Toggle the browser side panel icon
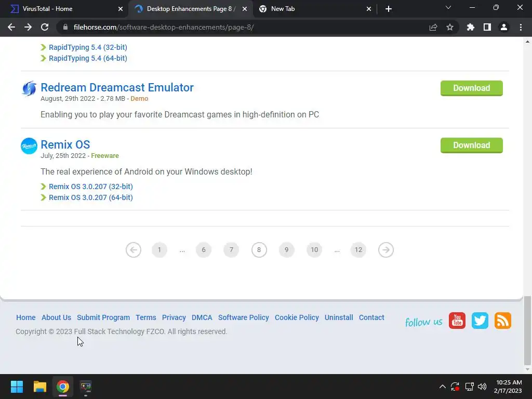The image size is (532, 399). [487, 27]
